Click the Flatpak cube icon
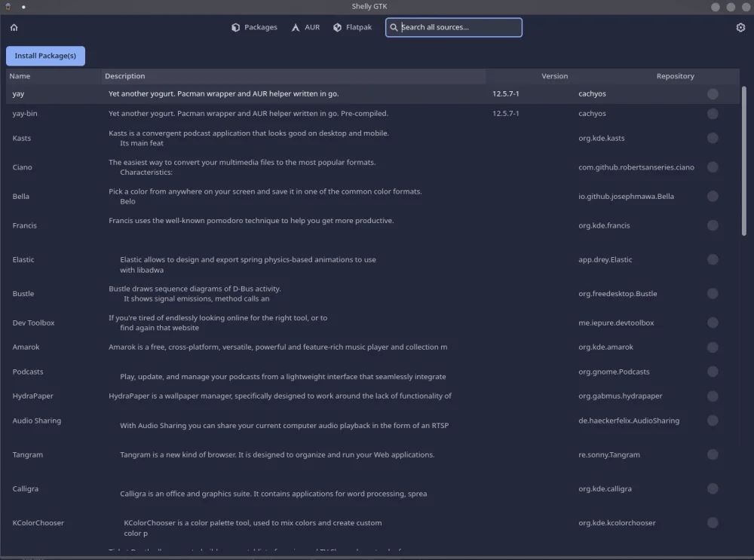The image size is (754, 560). [x=338, y=27]
